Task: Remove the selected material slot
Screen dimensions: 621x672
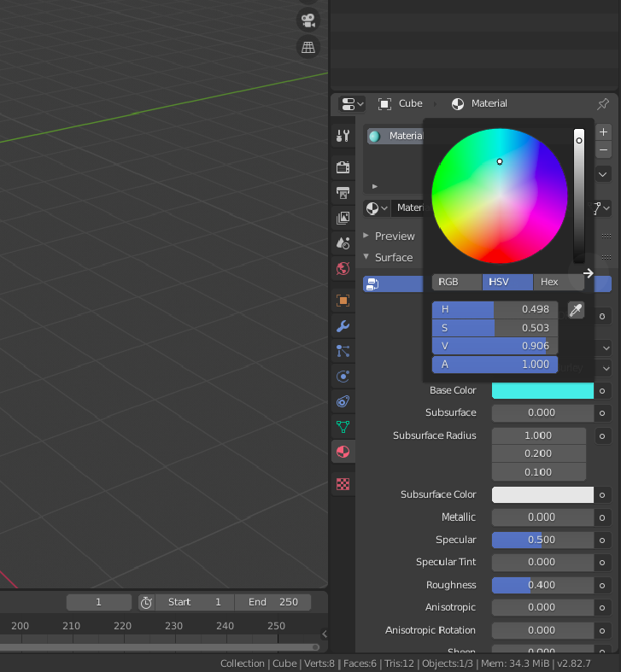Action: [603, 150]
